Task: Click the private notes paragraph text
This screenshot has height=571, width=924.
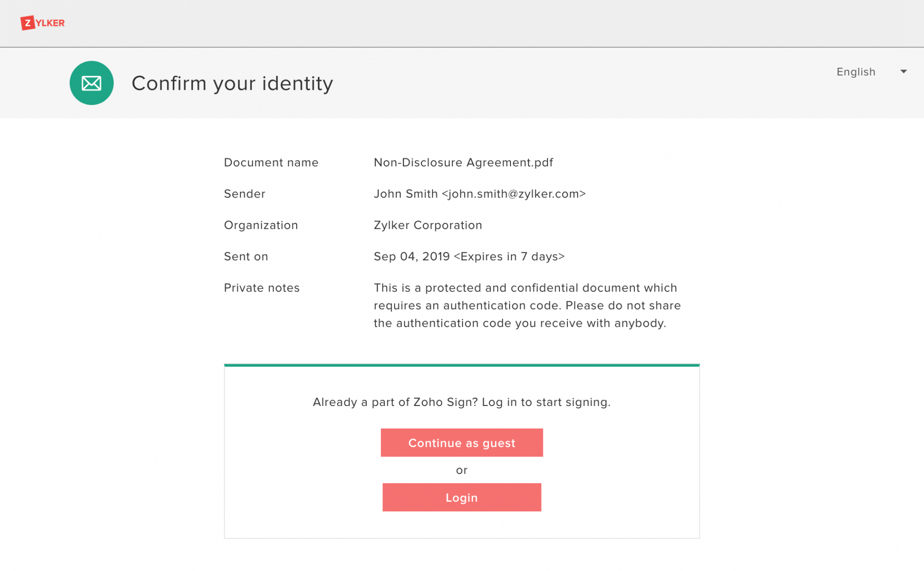Action: click(x=527, y=306)
